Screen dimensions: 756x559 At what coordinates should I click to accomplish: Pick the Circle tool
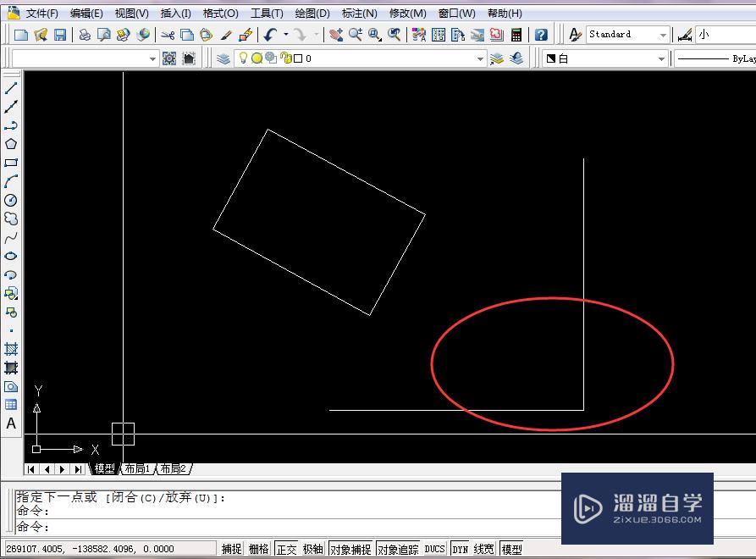[x=10, y=200]
